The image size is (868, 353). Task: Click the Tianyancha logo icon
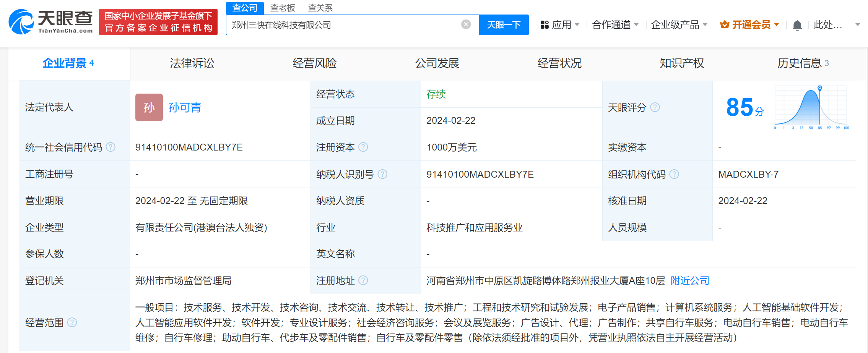click(21, 22)
